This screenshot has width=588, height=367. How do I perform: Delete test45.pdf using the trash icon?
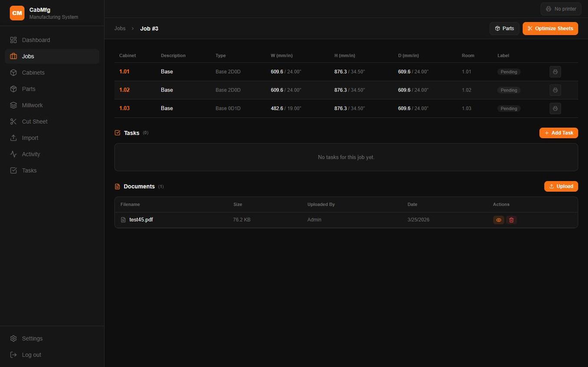(x=511, y=220)
